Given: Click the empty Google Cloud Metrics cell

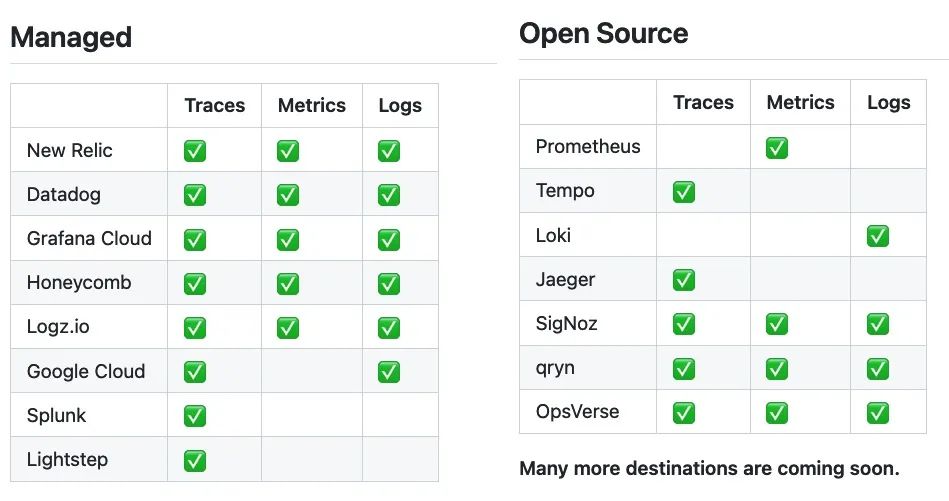Looking at the screenshot, I should (312, 371).
